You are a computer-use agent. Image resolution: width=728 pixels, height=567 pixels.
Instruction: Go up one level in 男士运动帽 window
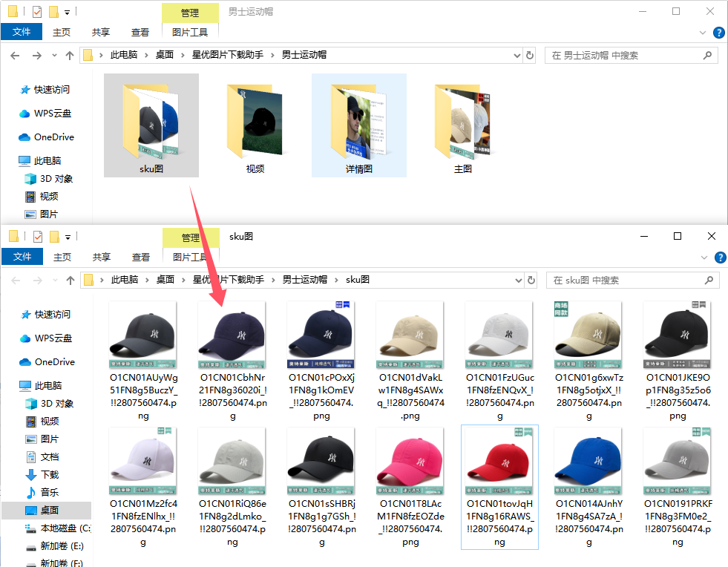pos(70,56)
